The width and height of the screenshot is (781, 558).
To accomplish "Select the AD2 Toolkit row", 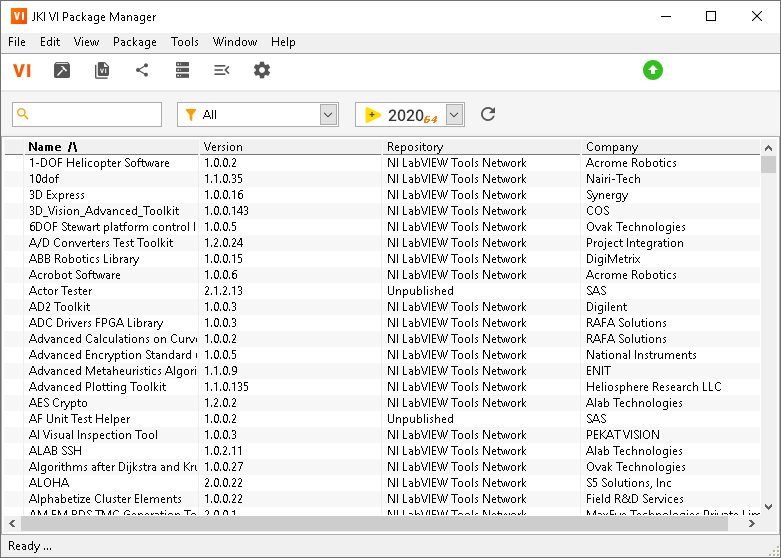I will point(383,306).
